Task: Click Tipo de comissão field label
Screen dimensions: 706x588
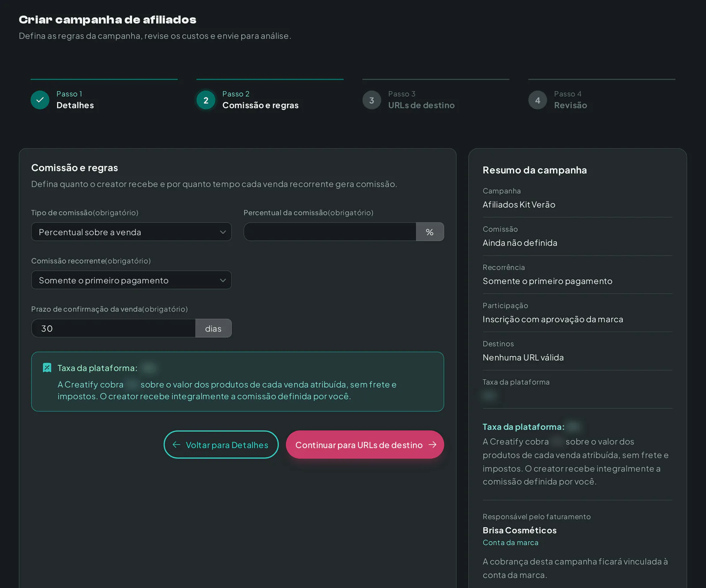Action: [85, 213]
